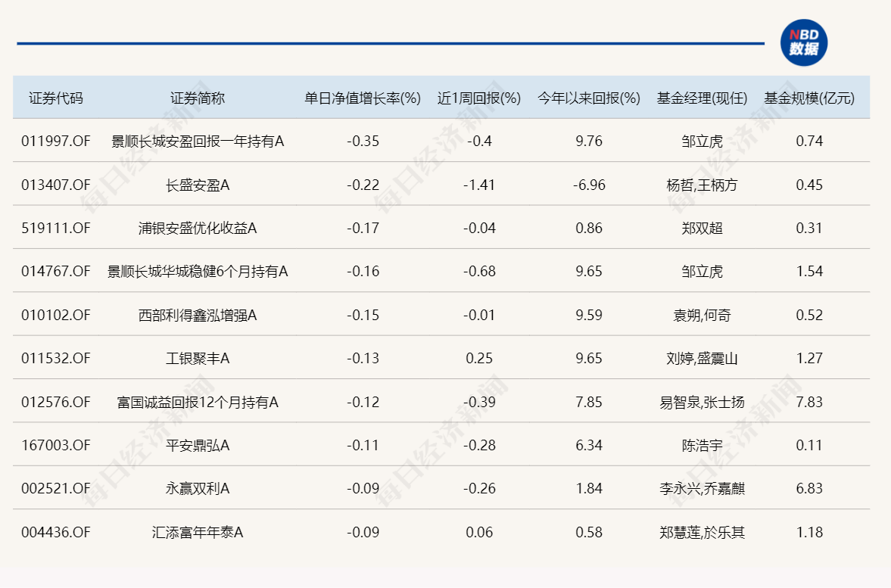The width and height of the screenshot is (891, 588).
Task: Click the 今年以来回报(%) column header
Action: pyautogui.click(x=589, y=98)
